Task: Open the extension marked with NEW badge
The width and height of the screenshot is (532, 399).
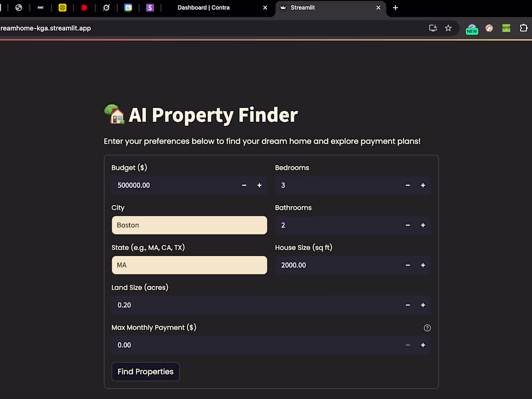Action: [x=472, y=28]
